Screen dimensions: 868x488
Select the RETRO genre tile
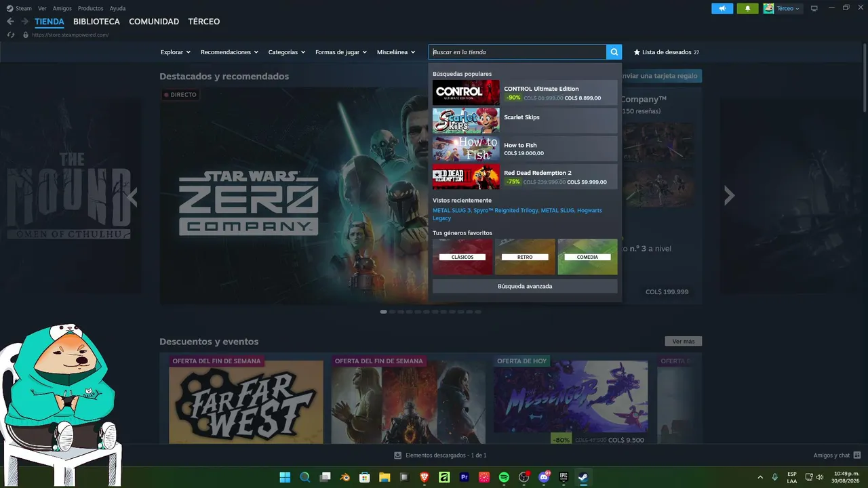pos(525,257)
